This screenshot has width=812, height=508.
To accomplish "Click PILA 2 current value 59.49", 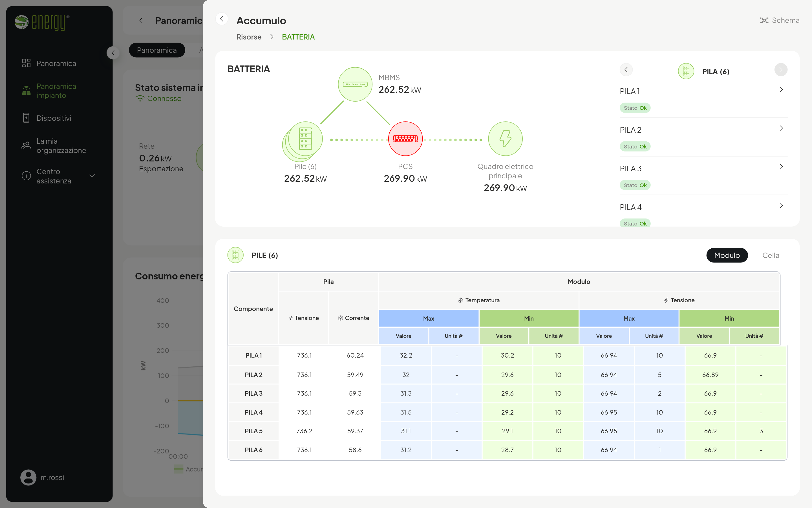I will pyautogui.click(x=355, y=375).
